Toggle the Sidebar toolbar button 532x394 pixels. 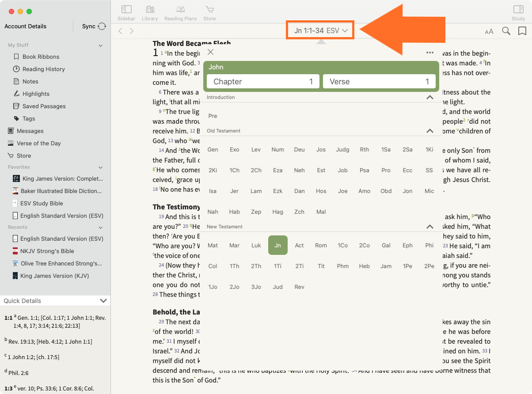click(126, 13)
